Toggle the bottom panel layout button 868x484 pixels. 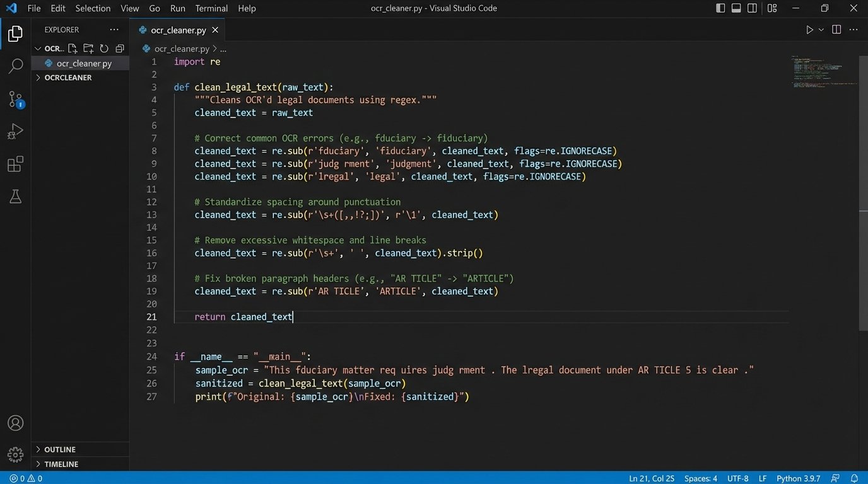pos(736,8)
